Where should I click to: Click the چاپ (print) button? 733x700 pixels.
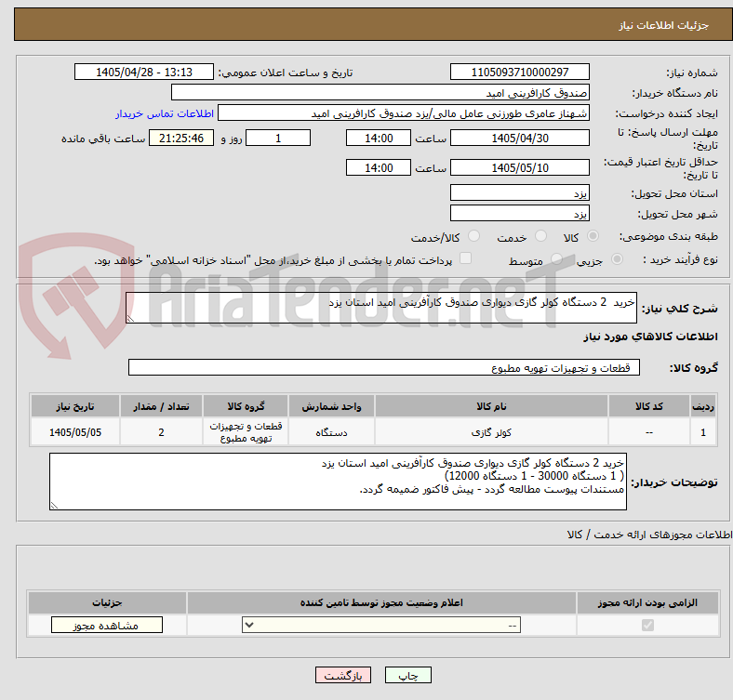click(x=407, y=675)
